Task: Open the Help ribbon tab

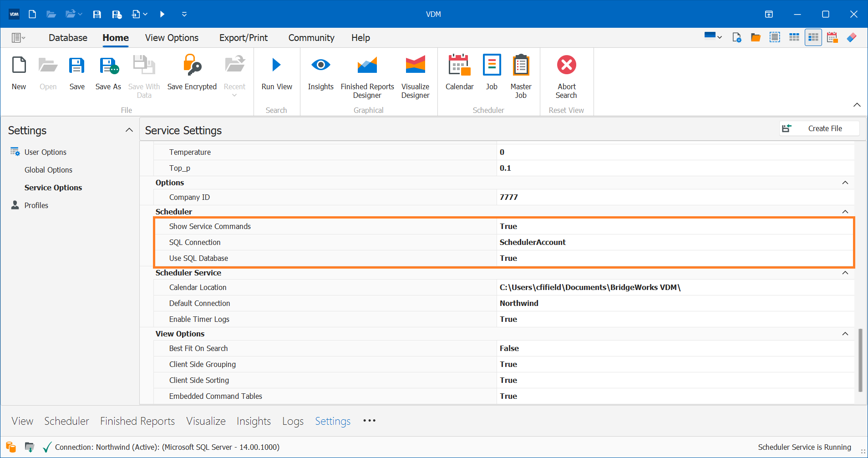Action: point(360,38)
